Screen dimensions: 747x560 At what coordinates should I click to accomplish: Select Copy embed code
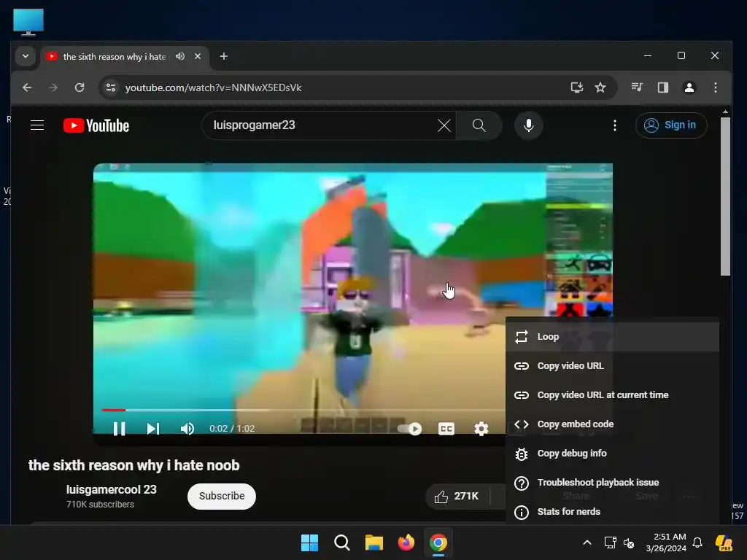click(x=612, y=424)
